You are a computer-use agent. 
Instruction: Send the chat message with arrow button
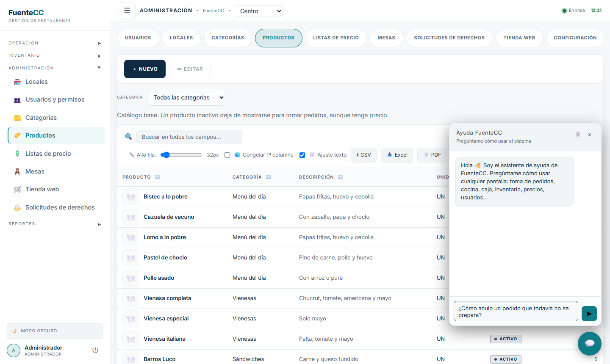pyautogui.click(x=589, y=314)
